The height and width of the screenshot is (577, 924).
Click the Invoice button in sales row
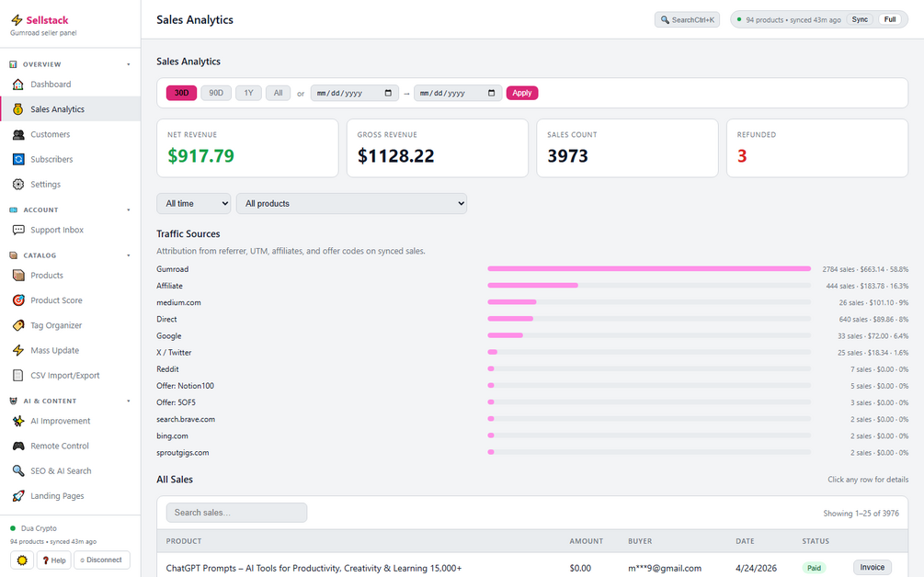873,568
